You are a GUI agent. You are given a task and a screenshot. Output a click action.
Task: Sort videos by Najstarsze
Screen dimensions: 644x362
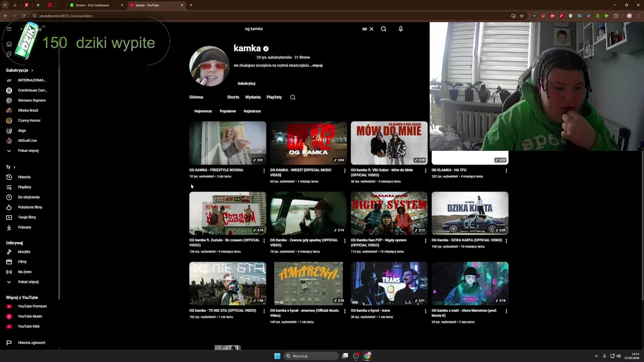(x=252, y=111)
